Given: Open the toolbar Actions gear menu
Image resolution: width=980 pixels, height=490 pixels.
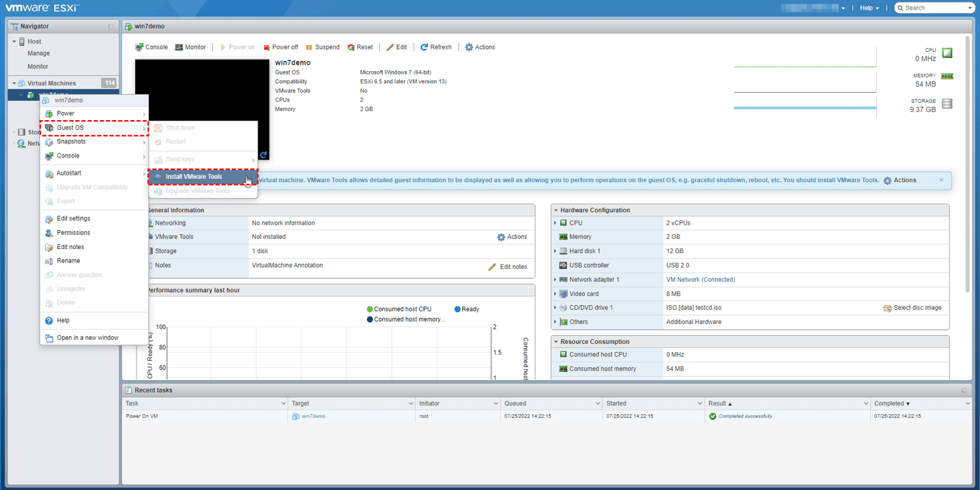Looking at the screenshot, I should pos(480,47).
